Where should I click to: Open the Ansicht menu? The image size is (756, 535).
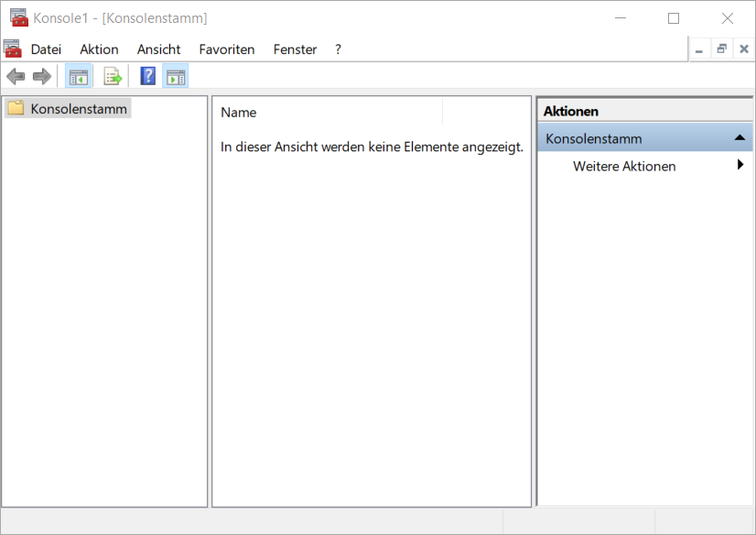[x=158, y=49]
